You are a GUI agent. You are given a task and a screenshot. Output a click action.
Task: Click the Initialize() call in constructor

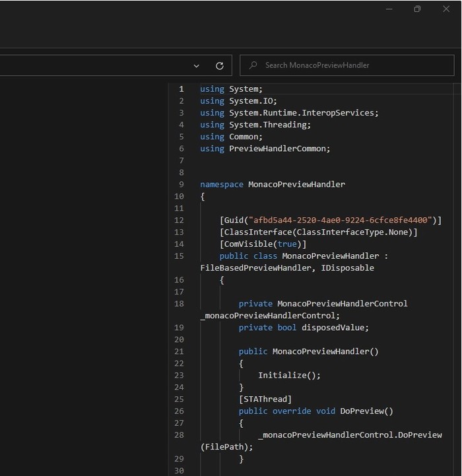289,375
